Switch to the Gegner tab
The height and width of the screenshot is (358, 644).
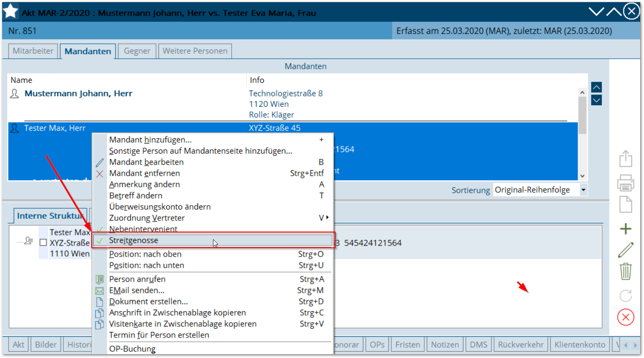coord(137,51)
